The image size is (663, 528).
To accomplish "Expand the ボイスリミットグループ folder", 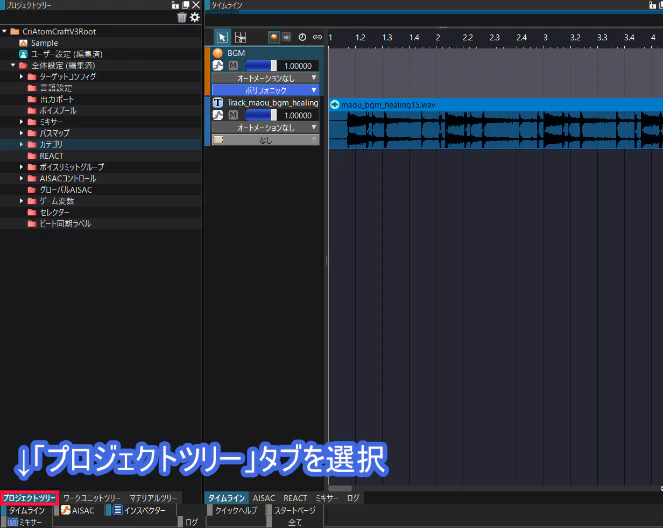I will tap(21, 167).
